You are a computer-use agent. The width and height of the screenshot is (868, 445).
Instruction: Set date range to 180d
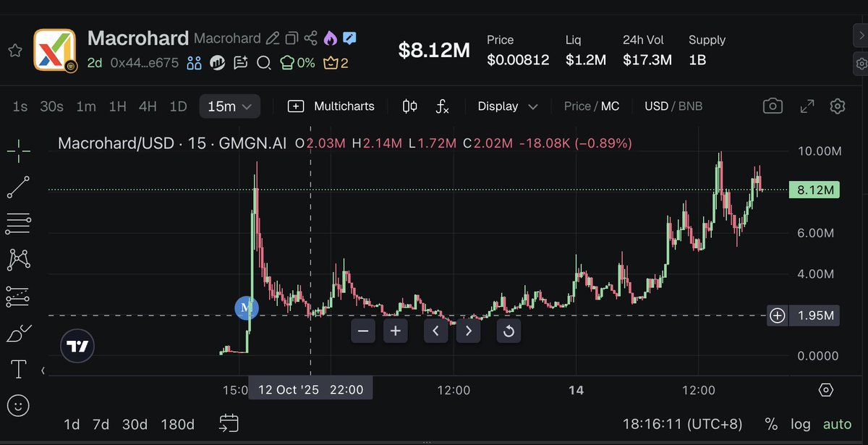point(177,424)
